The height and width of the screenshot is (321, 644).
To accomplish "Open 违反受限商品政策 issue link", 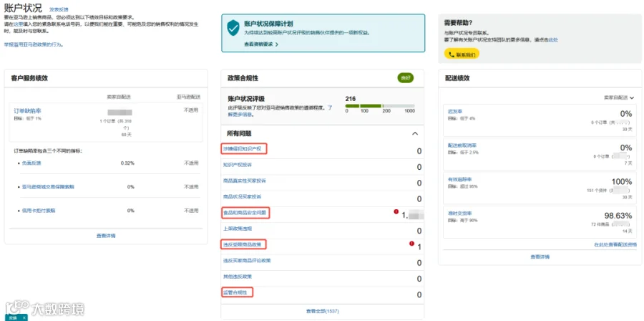I will click(242, 244).
